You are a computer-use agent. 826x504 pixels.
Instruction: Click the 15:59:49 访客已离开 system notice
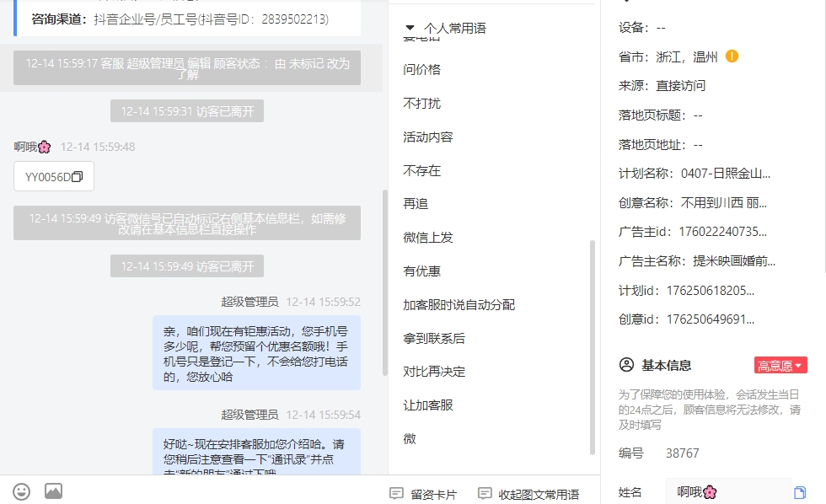pos(187,266)
